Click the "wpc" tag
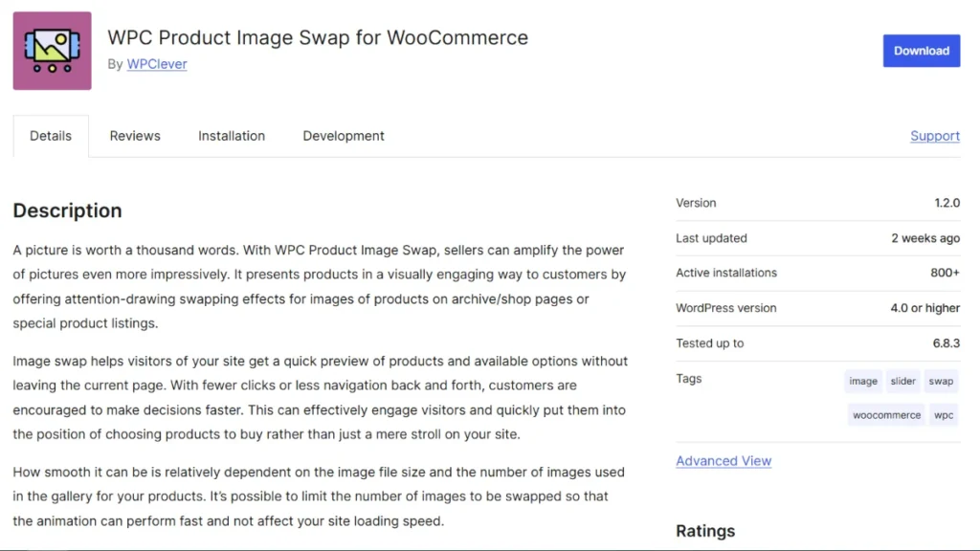The height and width of the screenshot is (551, 980). point(943,414)
